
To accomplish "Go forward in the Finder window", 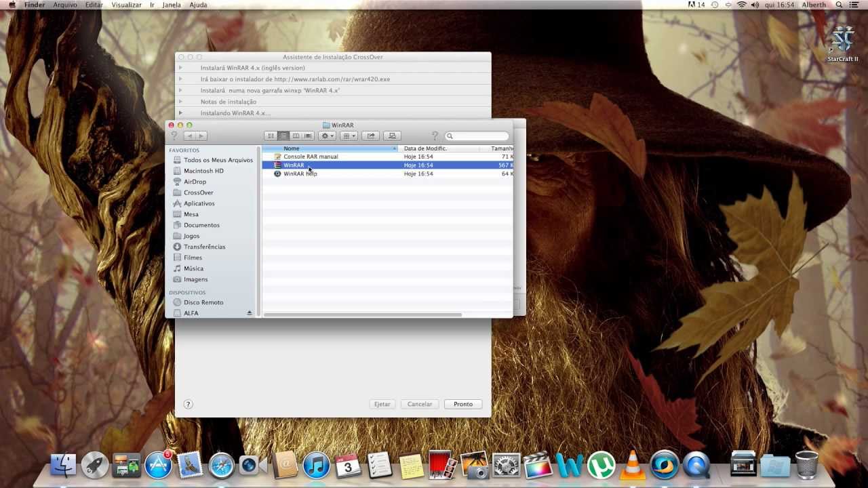I will [x=201, y=136].
